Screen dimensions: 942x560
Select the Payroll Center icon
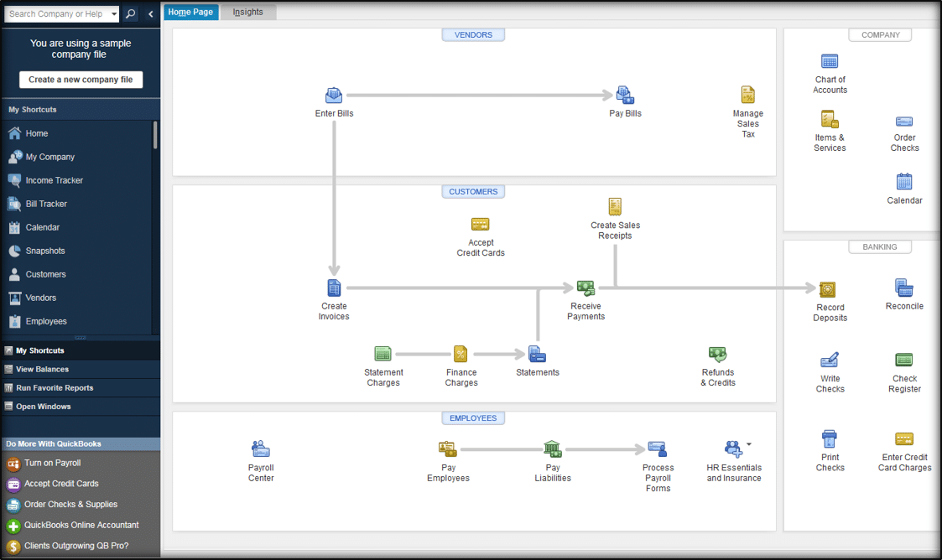click(260, 448)
